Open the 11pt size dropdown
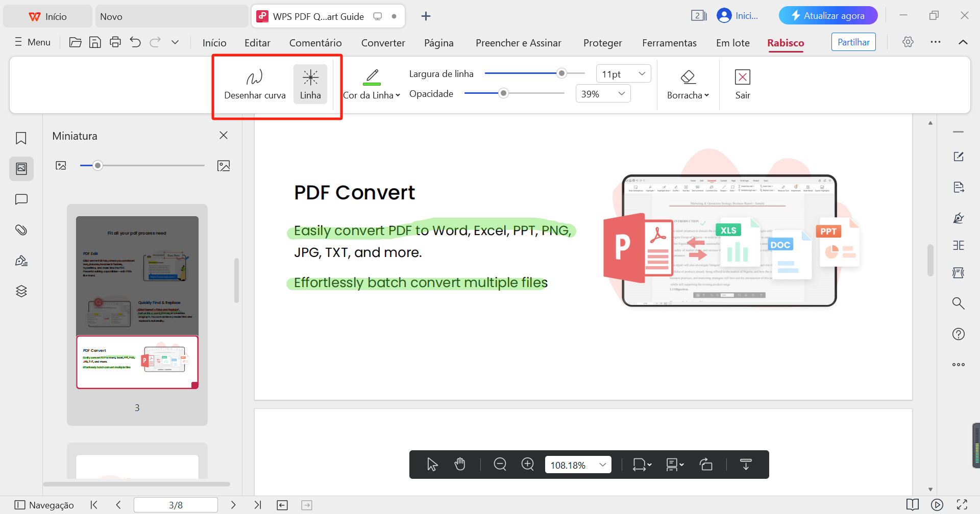This screenshot has width=980, height=514. [x=622, y=73]
